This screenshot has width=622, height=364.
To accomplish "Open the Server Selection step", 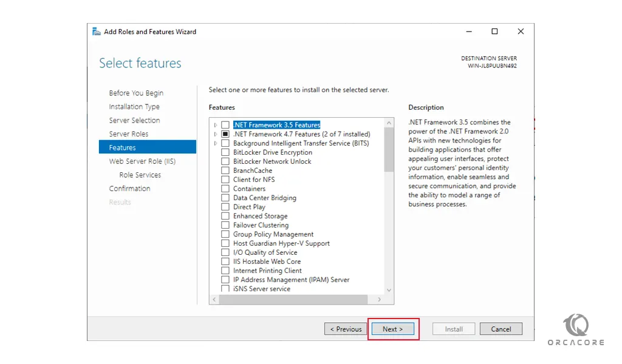I will pyautogui.click(x=134, y=120).
